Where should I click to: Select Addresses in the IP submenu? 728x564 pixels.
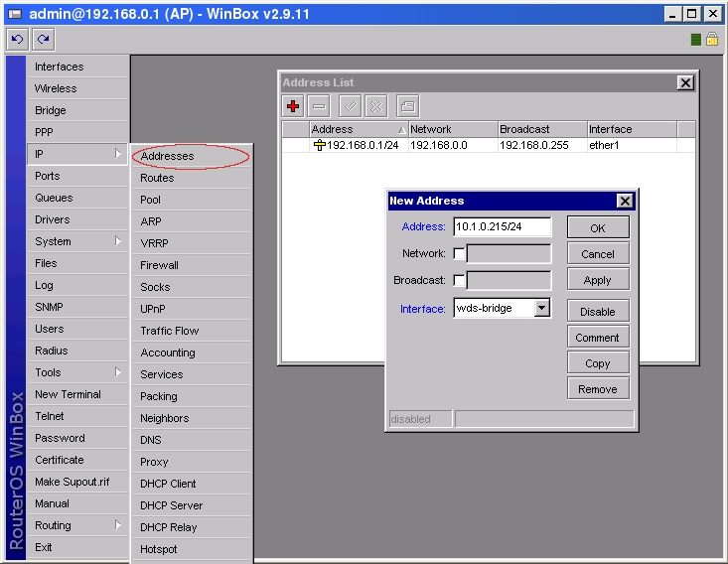pos(192,156)
